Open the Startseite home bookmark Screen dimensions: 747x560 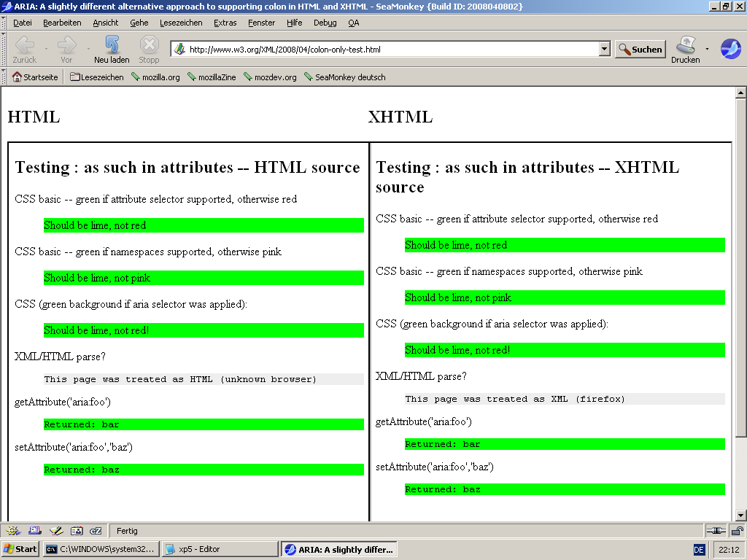(x=35, y=77)
